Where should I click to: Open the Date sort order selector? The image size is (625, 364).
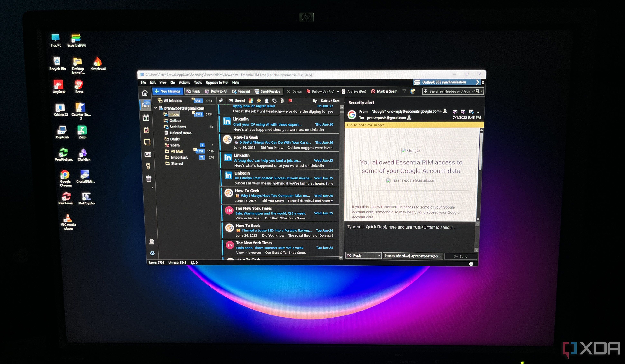pos(330,101)
